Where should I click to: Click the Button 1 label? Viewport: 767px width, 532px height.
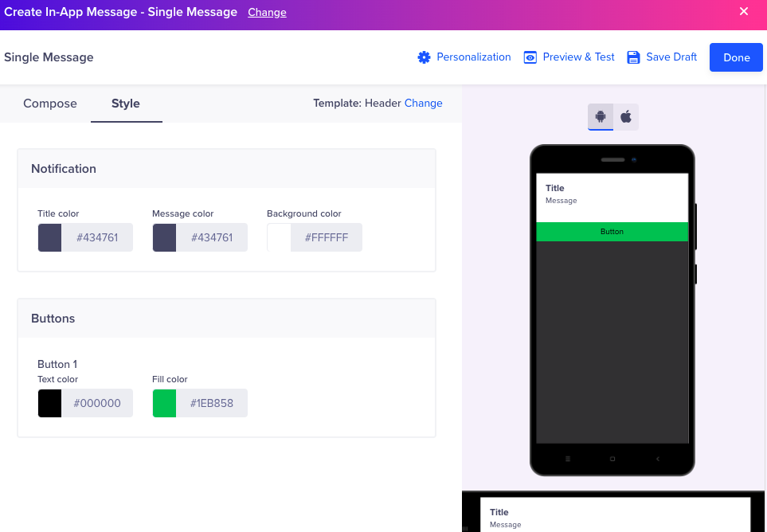point(57,364)
